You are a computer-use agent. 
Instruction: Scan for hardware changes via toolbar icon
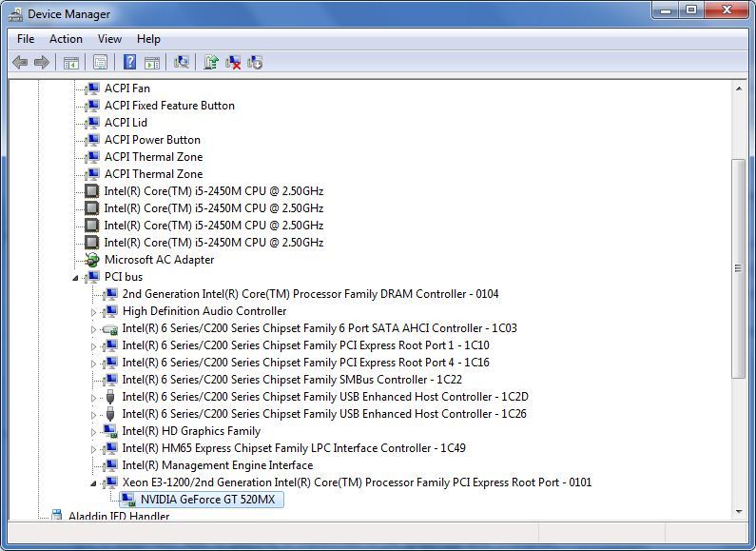coord(182,62)
